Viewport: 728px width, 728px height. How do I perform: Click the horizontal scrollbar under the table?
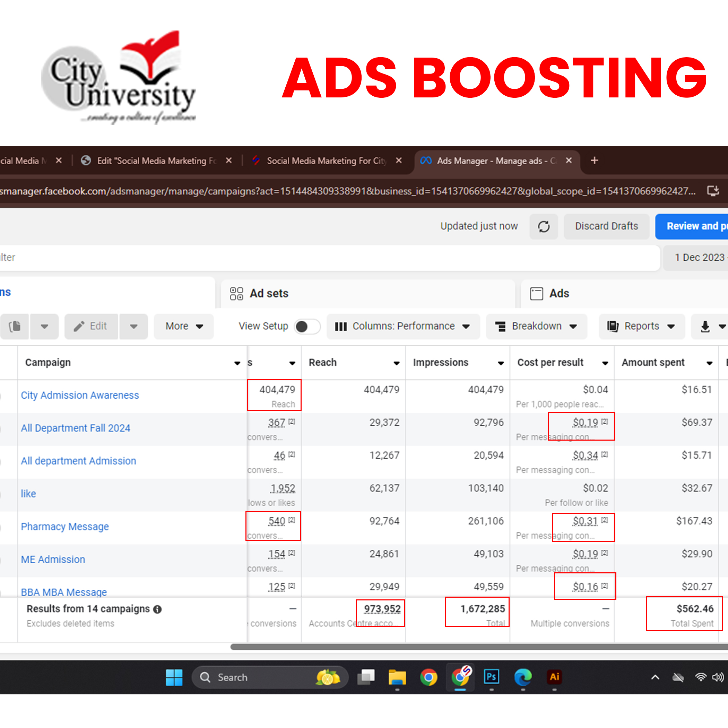coord(478,647)
